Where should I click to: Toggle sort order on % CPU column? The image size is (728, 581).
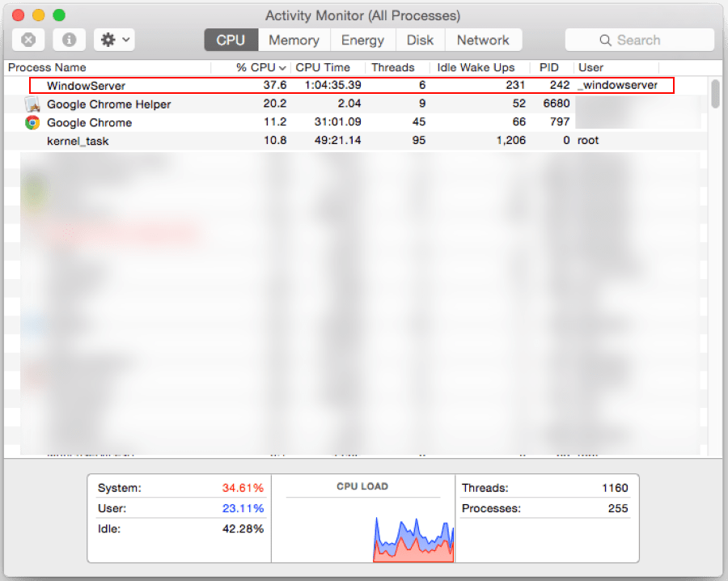click(x=253, y=67)
